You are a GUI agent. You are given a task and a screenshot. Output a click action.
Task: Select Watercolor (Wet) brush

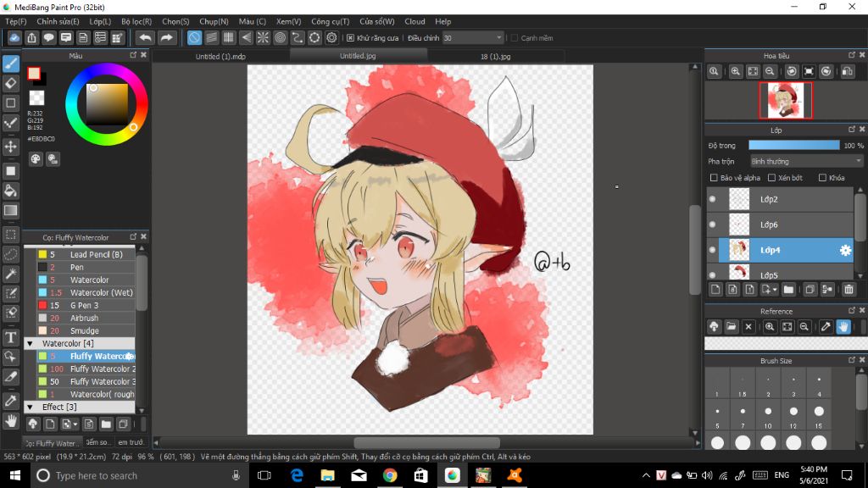[x=86, y=292]
